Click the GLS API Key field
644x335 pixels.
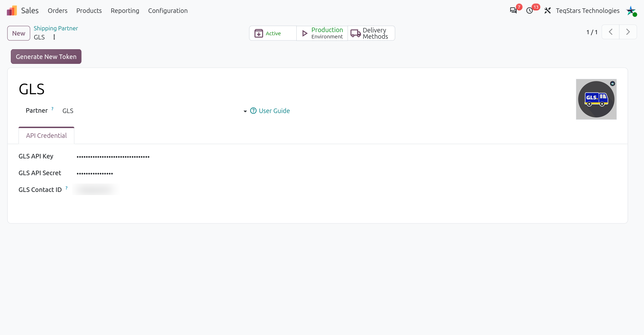pos(113,156)
